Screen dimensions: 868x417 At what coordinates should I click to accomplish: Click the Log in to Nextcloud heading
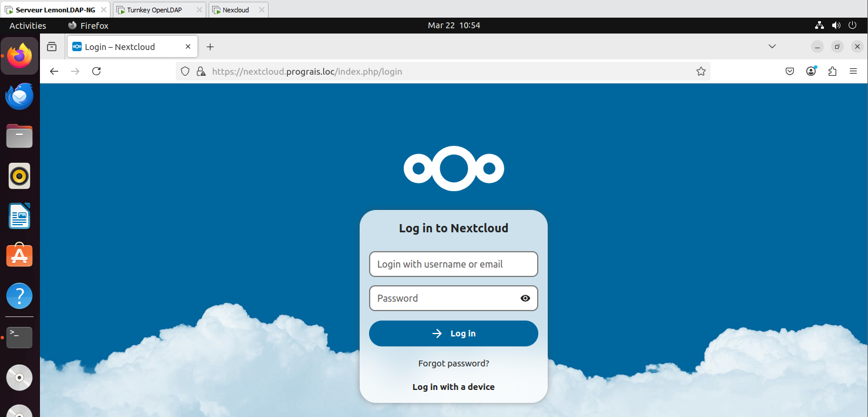[x=454, y=228]
